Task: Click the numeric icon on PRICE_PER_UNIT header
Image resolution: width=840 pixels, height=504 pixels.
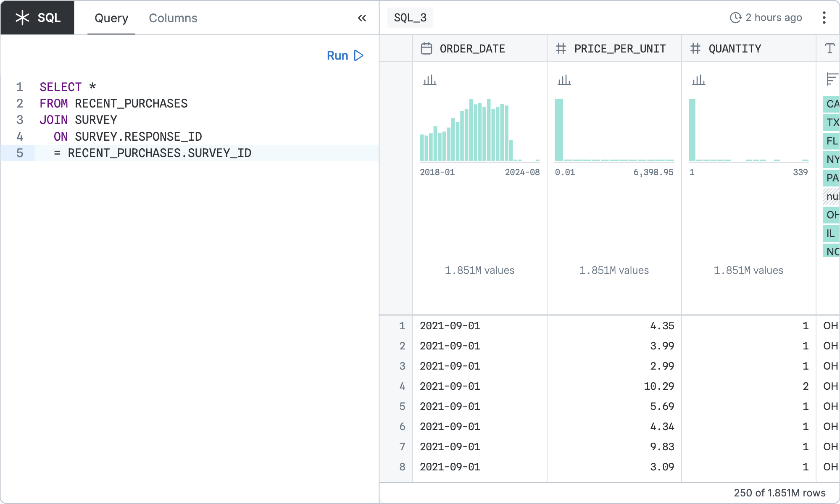Action: pyautogui.click(x=561, y=48)
